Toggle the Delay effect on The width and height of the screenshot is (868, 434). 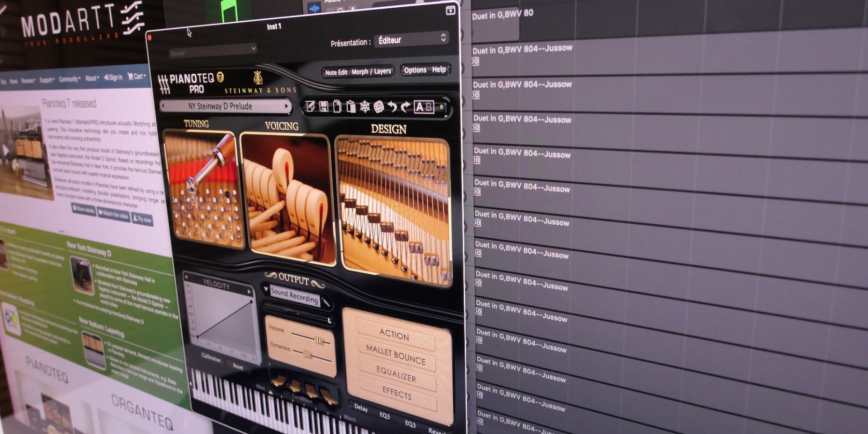point(360,408)
